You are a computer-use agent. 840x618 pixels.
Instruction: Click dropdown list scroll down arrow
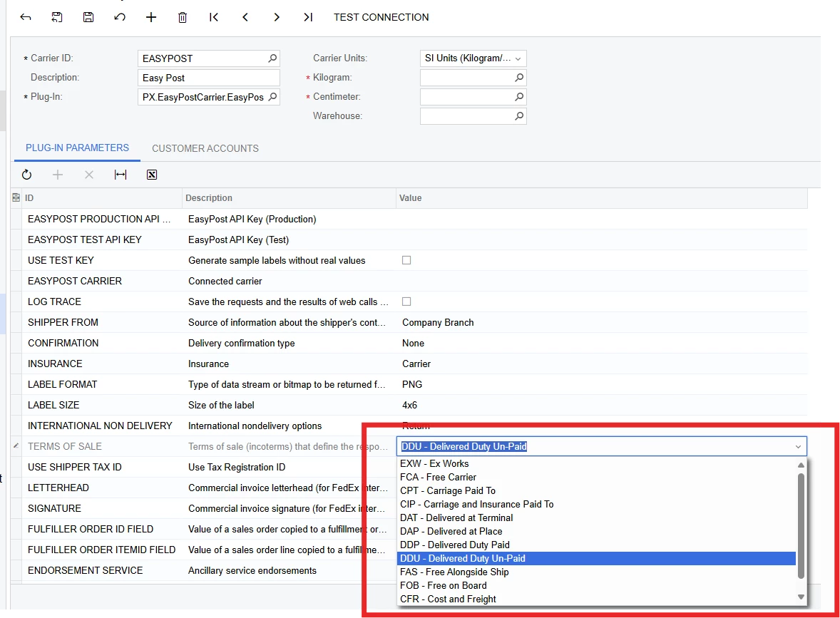pyautogui.click(x=801, y=597)
